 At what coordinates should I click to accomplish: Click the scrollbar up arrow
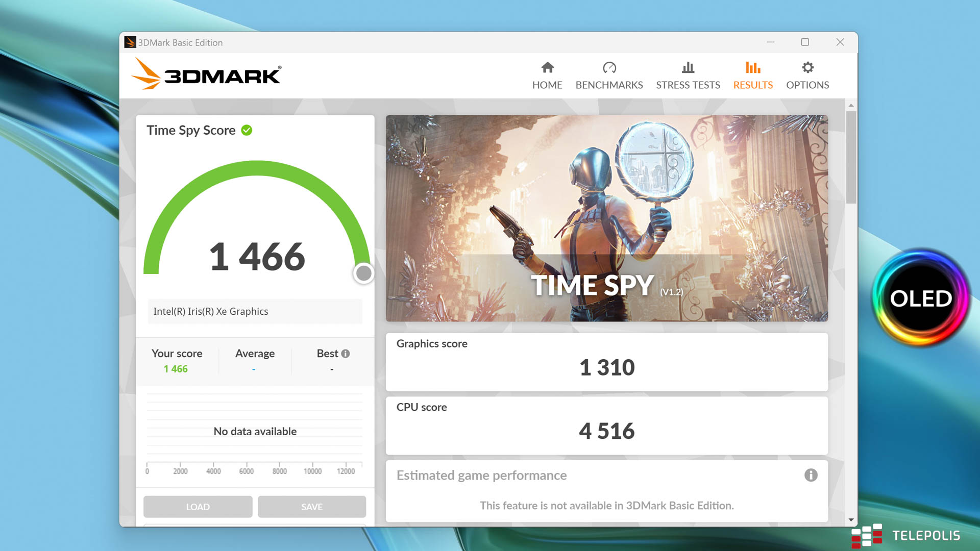coord(851,105)
